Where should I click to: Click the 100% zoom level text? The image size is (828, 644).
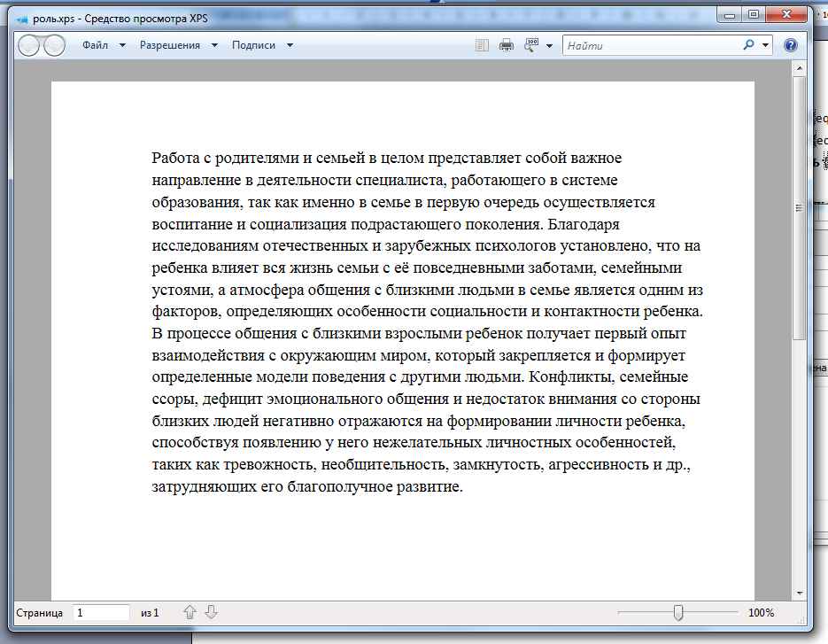(761, 613)
